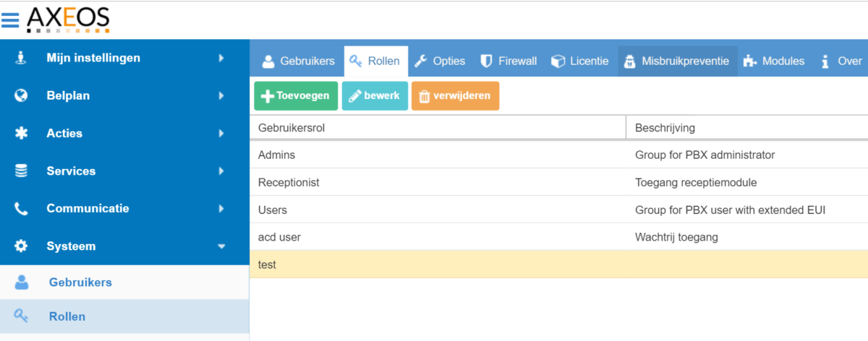Click the gear icon beside Systeem

(21, 246)
